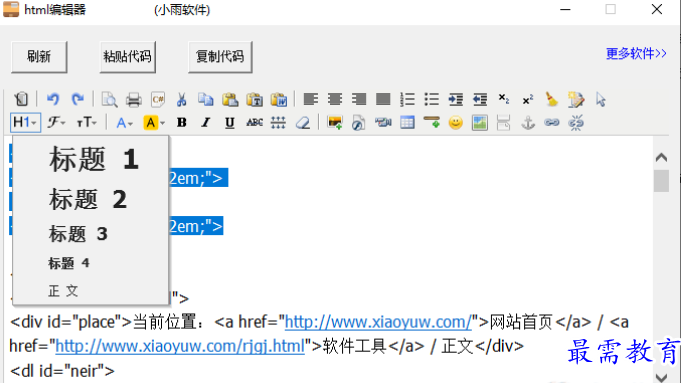
Task: Insert hyperlink with the chain icon
Action: pyautogui.click(x=552, y=123)
